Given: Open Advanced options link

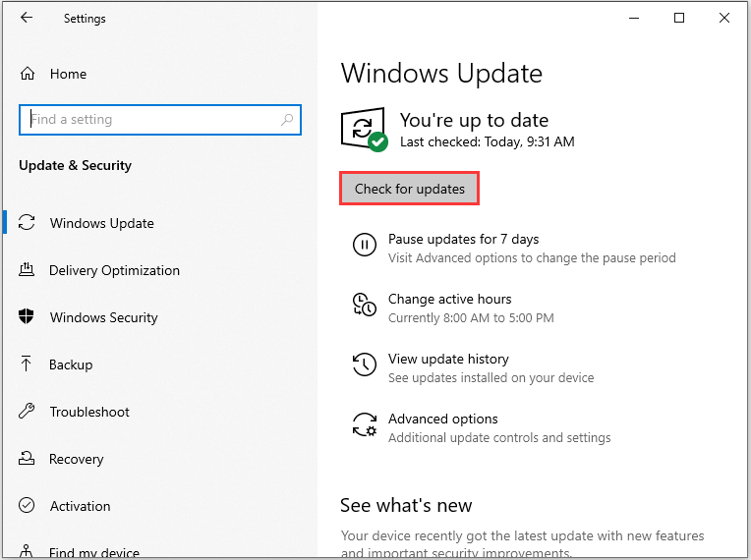Looking at the screenshot, I should [443, 419].
